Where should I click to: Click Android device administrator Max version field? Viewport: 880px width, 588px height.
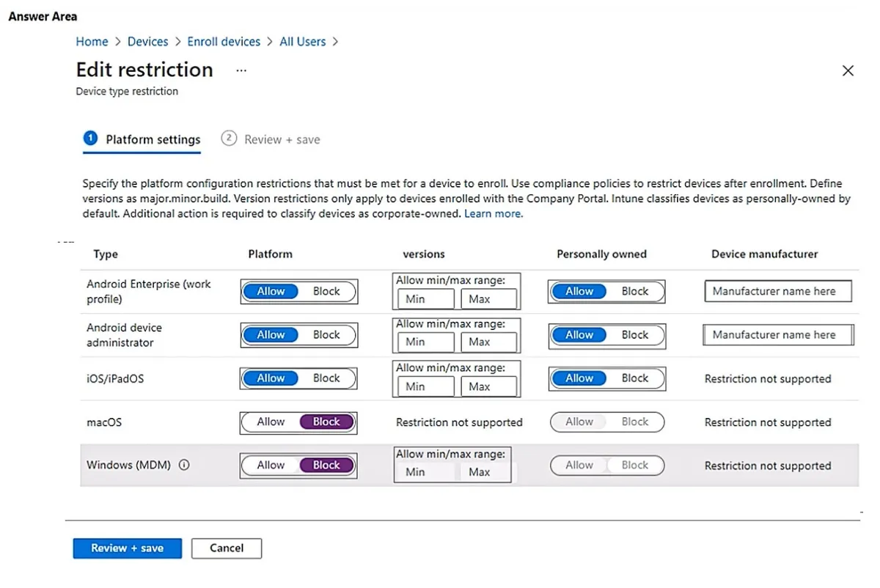point(489,342)
